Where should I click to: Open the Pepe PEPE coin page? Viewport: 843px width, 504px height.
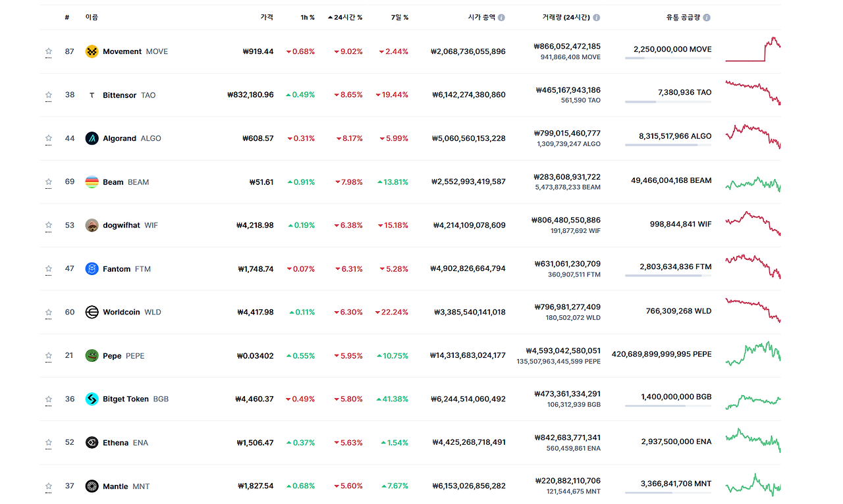click(x=124, y=355)
